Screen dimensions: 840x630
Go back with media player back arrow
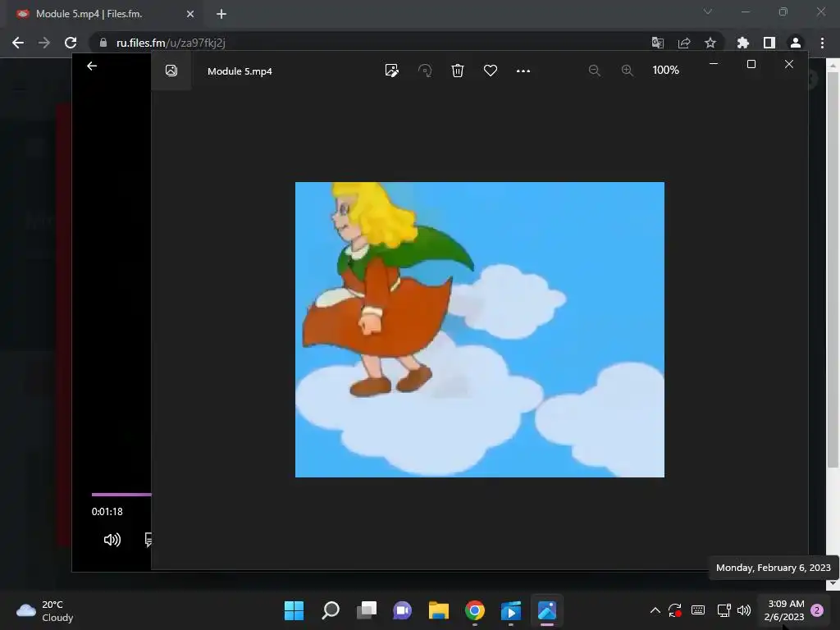click(x=92, y=66)
